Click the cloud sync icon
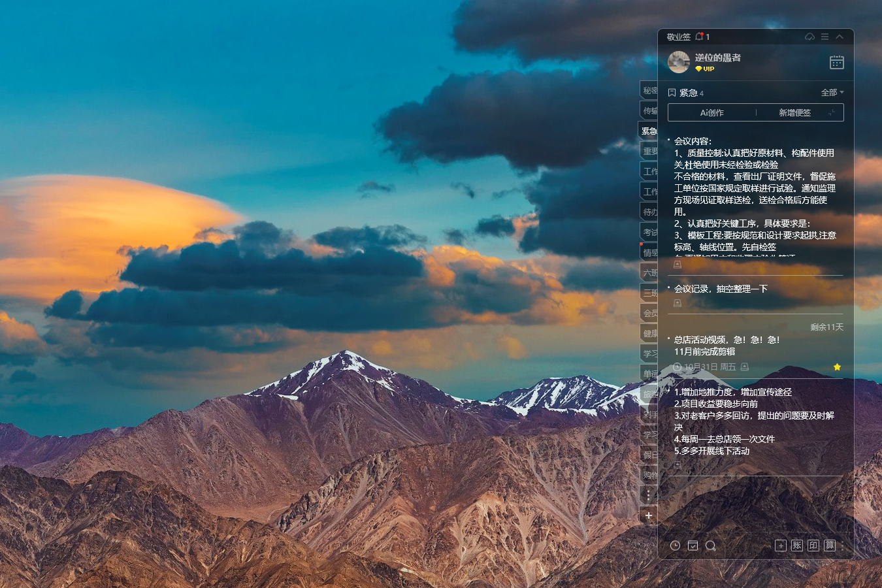 (809, 37)
